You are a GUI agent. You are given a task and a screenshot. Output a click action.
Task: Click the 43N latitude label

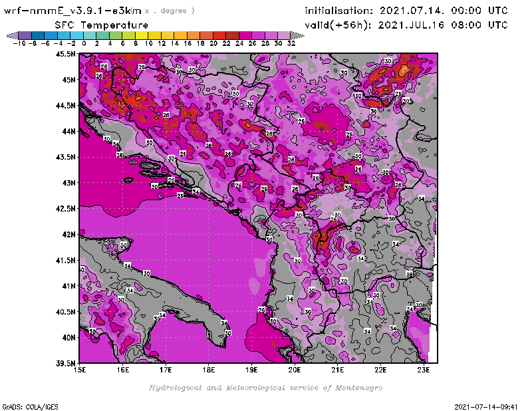tap(68, 183)
